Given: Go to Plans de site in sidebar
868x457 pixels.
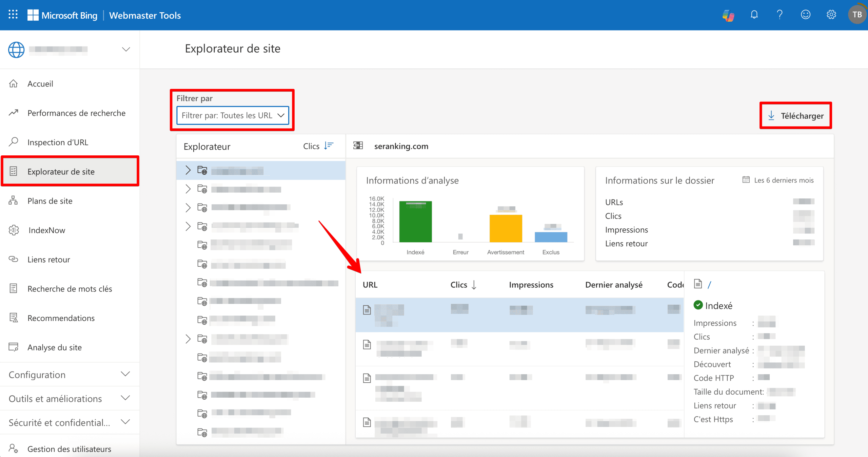Looking at the screenshot, I should tap(50, 201).
